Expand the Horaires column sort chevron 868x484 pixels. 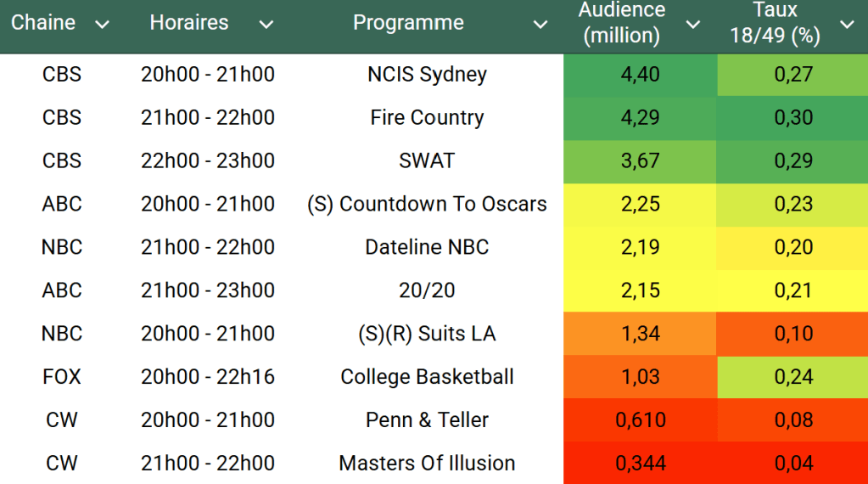click(x=266, y=25)
